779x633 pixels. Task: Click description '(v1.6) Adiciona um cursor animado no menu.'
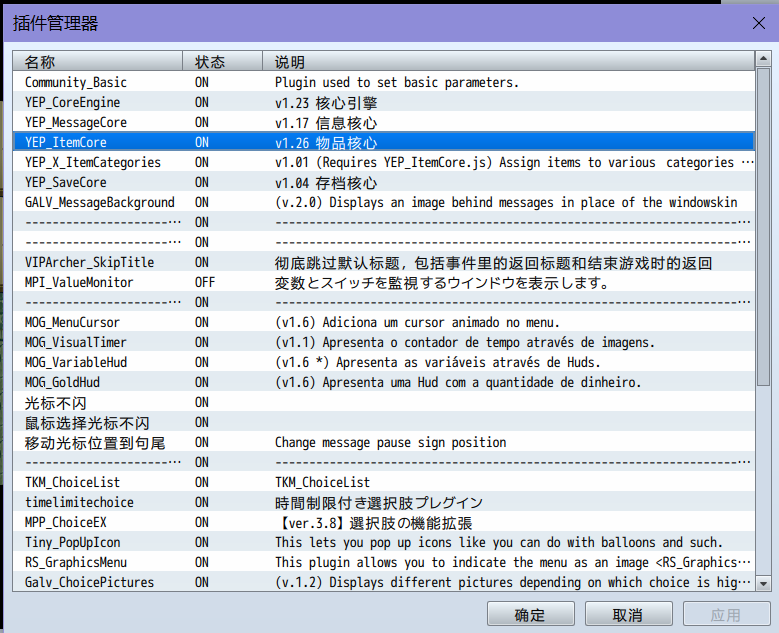[417, 322]
